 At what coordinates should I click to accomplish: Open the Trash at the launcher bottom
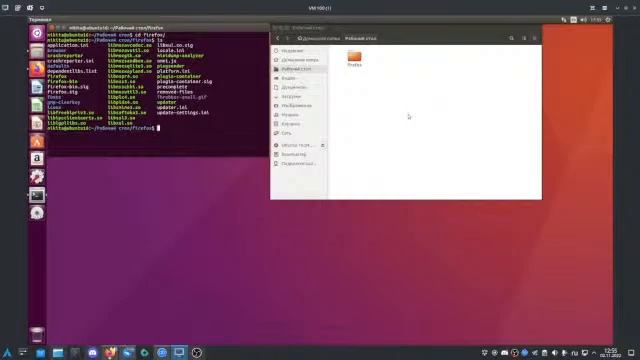coord(37,335)
